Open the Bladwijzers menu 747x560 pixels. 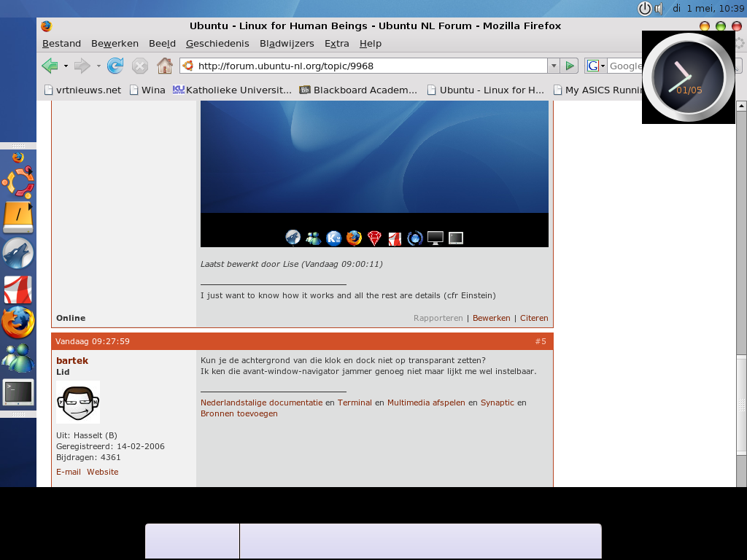coord(287,44)
